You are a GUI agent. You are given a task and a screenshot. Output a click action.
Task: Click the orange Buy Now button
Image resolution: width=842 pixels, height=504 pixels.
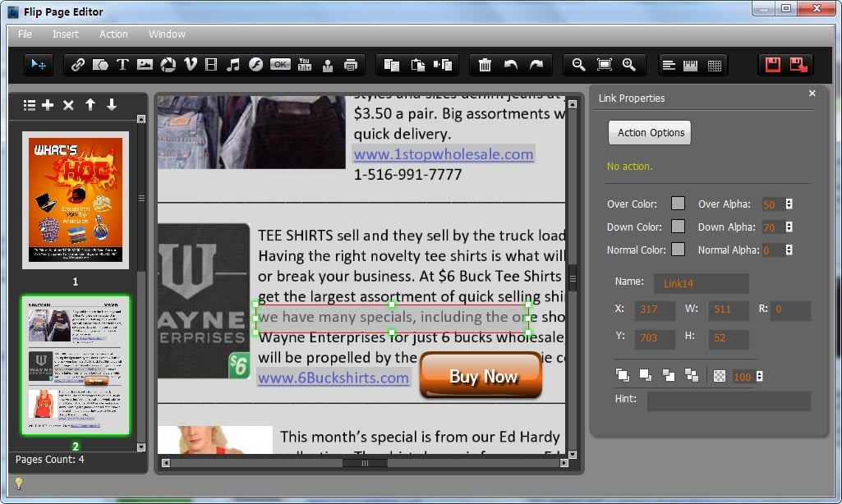click(481, 375)
